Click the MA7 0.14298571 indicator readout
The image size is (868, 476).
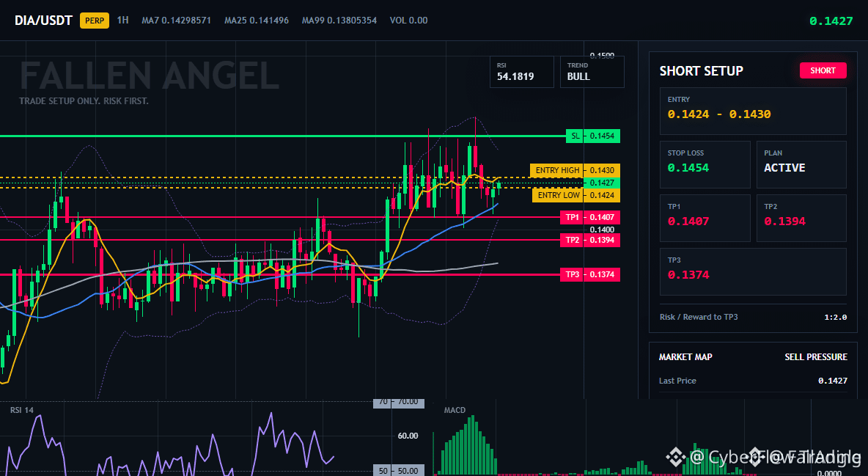(176, 21)
